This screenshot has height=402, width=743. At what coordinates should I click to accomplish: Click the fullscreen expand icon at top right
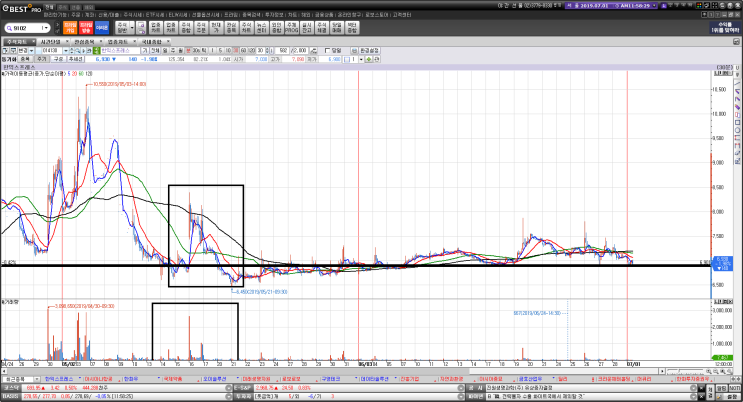pos(715,5)
